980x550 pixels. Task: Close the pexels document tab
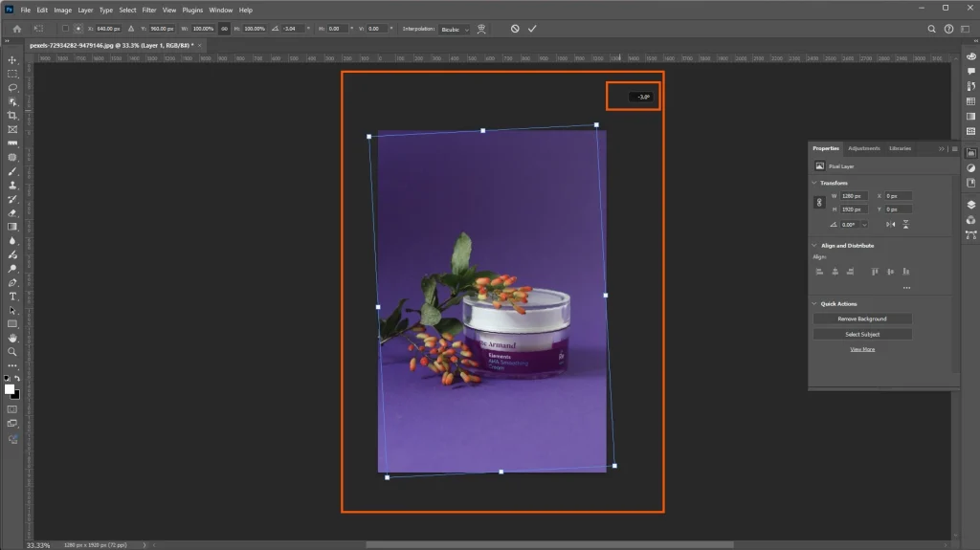[x=199, y=46]
